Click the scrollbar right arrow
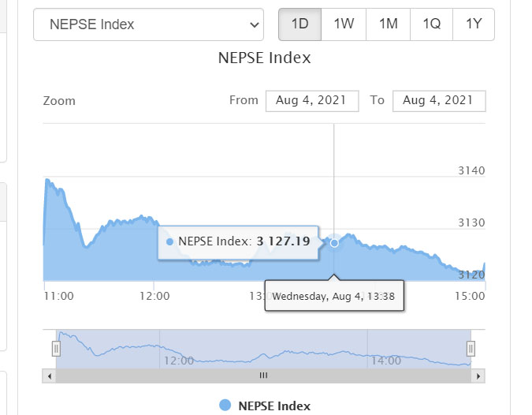 [x=477, y=376]
